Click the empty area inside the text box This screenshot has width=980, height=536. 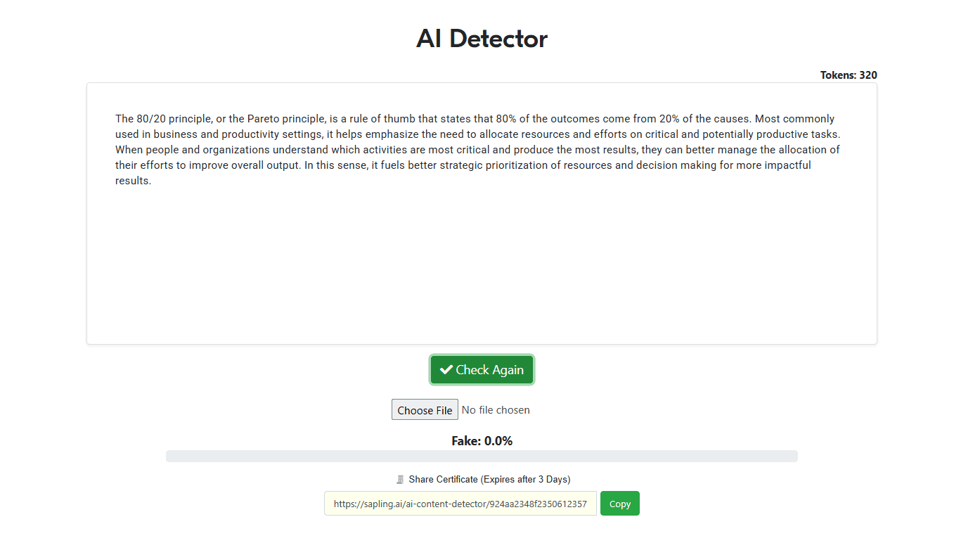coord(482,267)
